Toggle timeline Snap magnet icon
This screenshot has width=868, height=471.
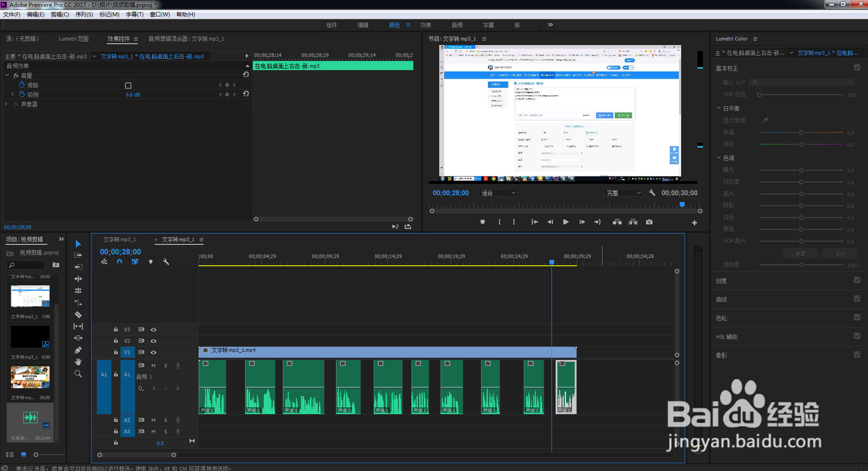coord(120,262)
